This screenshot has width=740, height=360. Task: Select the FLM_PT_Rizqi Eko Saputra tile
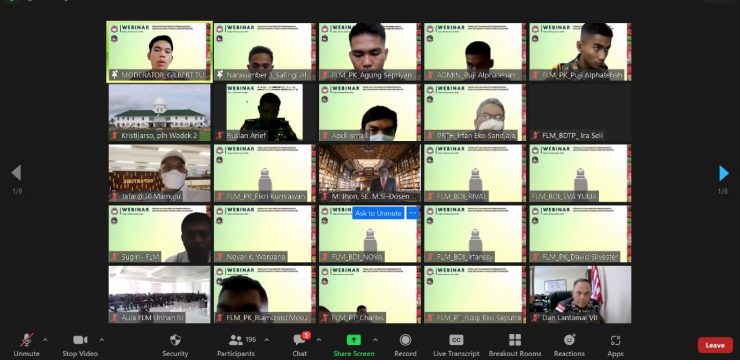475,294
